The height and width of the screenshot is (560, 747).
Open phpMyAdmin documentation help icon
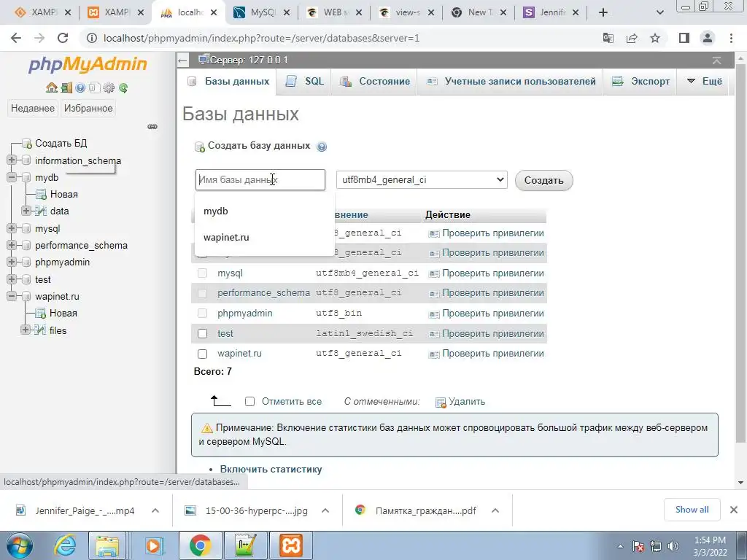(x=80, y=87)
